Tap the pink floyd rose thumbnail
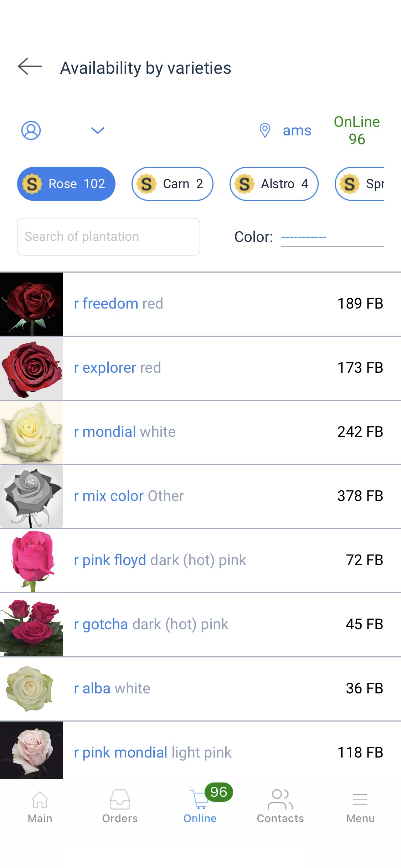 click(x=32, y=560)
